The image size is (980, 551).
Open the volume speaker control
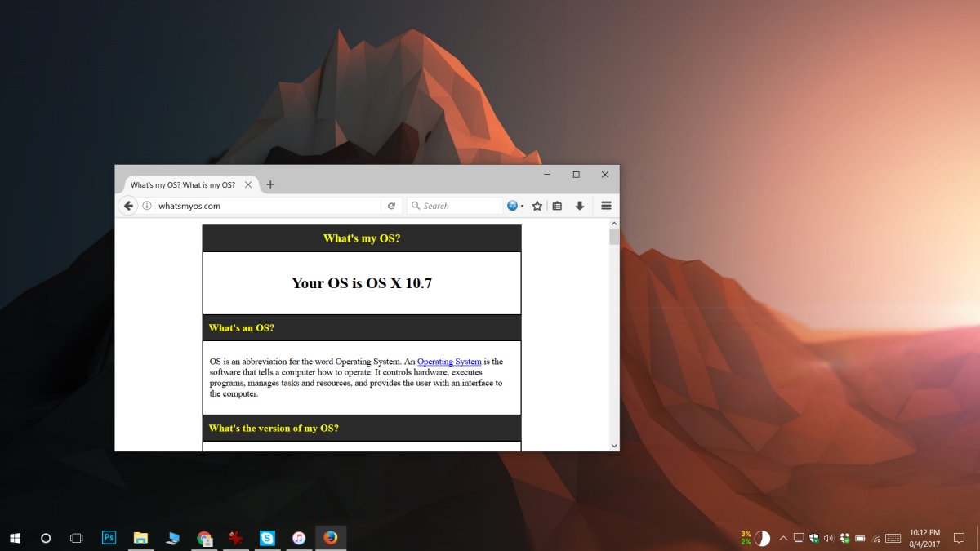pos(829,538)
